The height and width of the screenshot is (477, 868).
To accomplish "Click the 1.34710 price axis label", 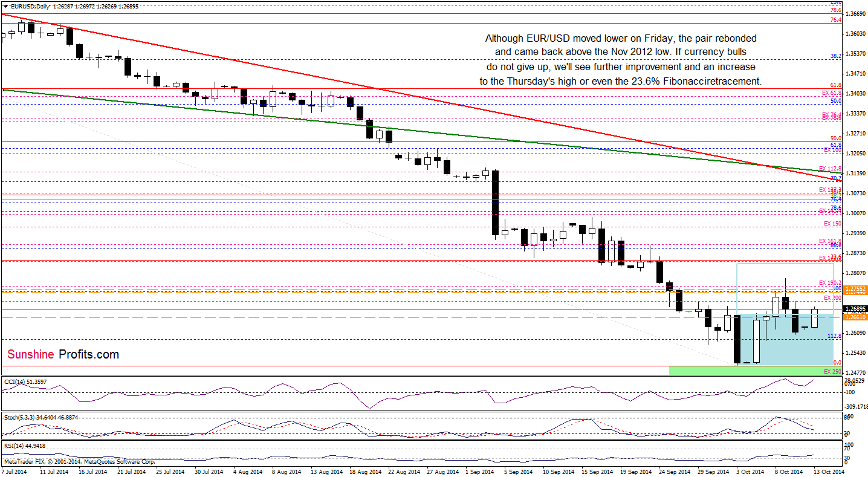I will [856, 73].
